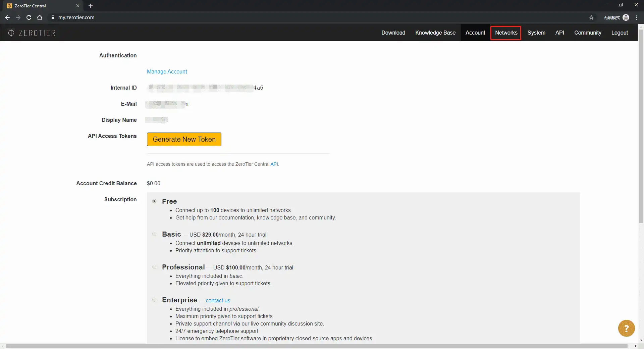Minimize the browser window
Viewport: 644px width, 349px height.
coord(605,5)
